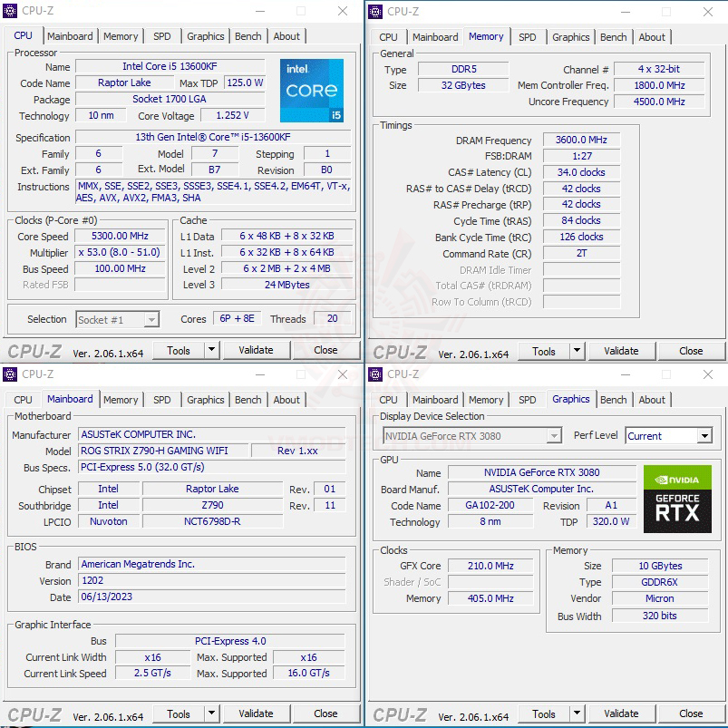Click Tools button in CPU tab window
The width and height of the screenshot is (728, 728).
coord(179,351)
